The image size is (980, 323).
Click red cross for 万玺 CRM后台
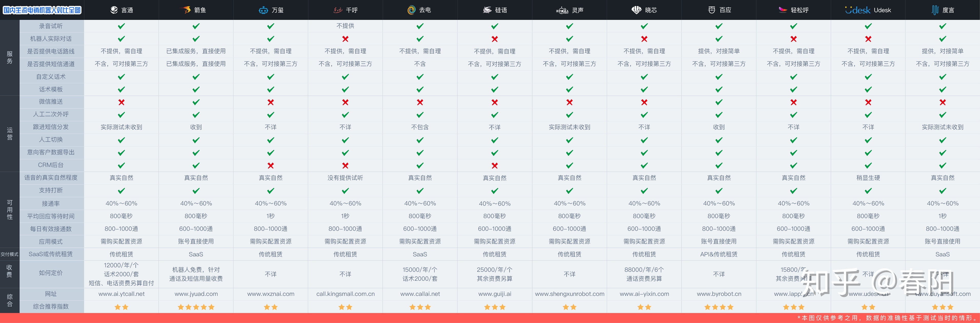click(x=271, y=166)
